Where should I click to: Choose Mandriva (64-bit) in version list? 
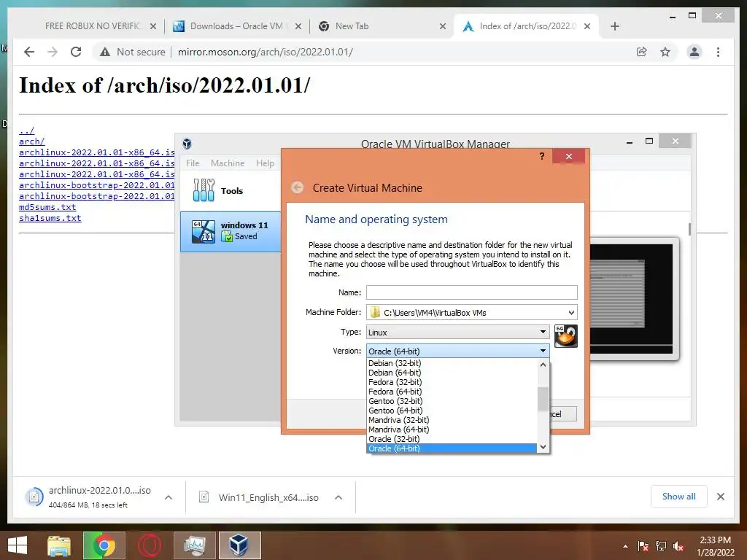[x=452, y=429]
